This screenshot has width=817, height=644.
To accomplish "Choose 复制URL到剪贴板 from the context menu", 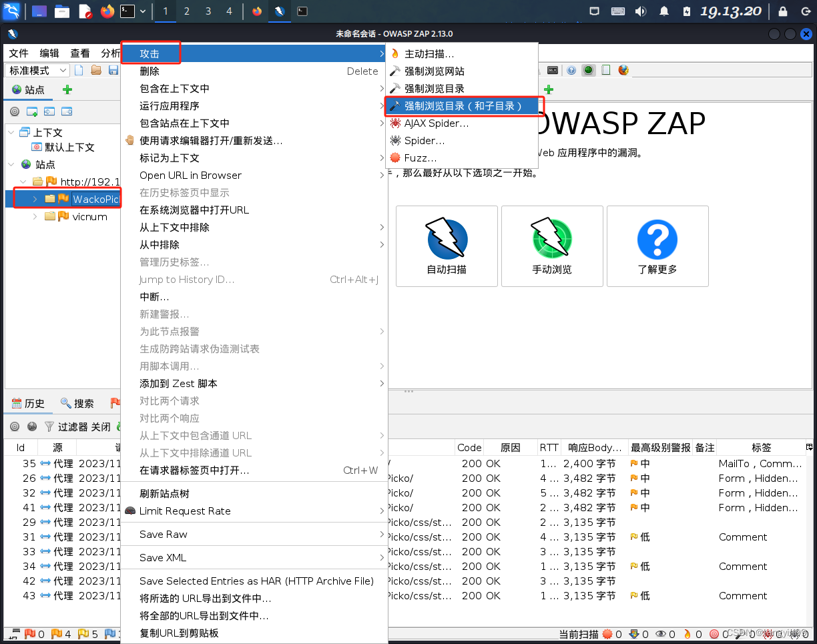I will tap(178, 633).
